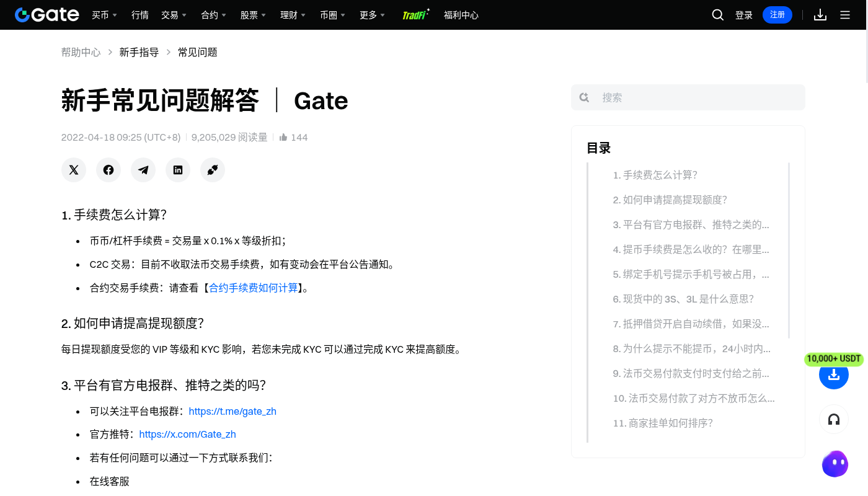Jump to TOC item 3 平台有官方电报群
The height and width of the screenshot is (496, 868).
(x=691, y=224)
